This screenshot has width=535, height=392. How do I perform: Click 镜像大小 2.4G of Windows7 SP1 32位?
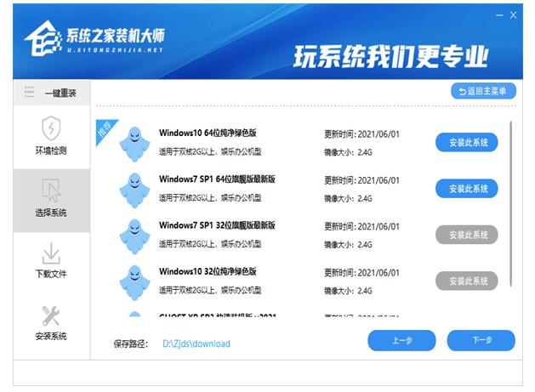tap(348, 245)
